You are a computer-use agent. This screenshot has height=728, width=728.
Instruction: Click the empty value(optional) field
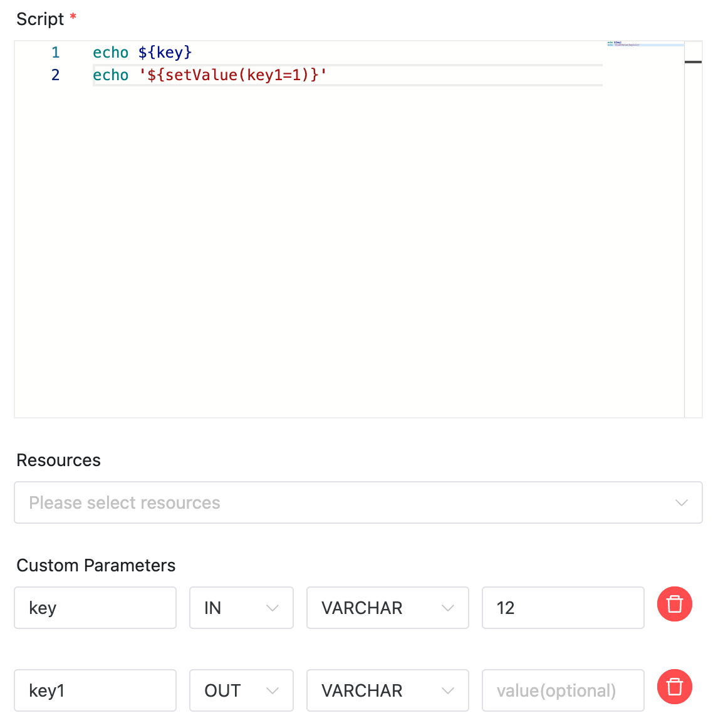click(x=562, y=690)
